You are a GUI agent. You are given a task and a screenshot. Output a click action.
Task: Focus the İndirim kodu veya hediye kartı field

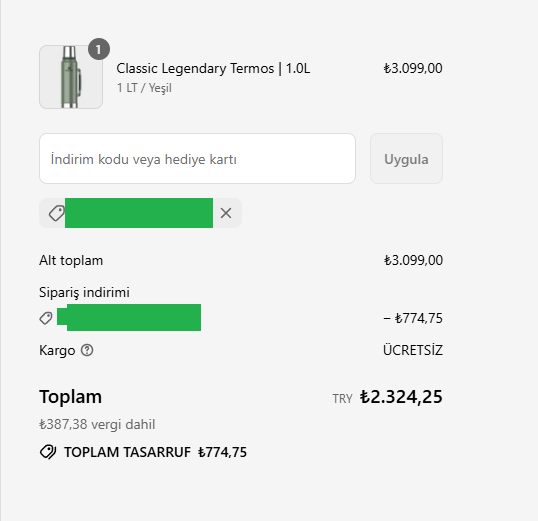pos(197,159)
